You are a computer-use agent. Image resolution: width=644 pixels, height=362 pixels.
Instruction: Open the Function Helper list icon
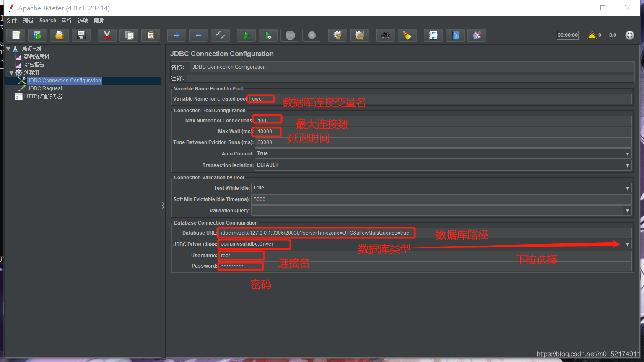pos(434,36)
